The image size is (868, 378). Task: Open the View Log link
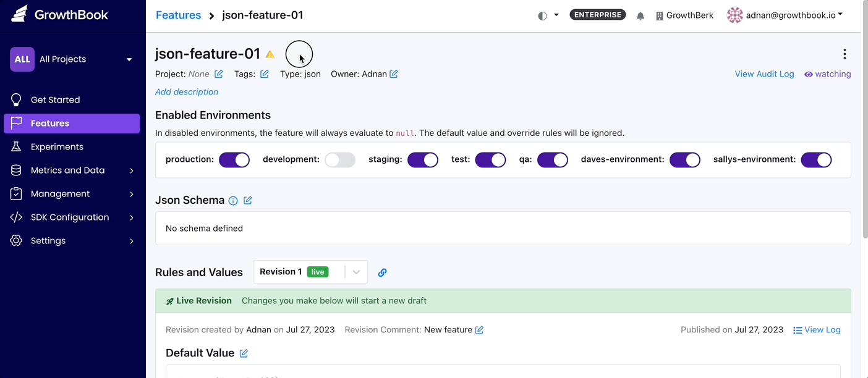817,330
